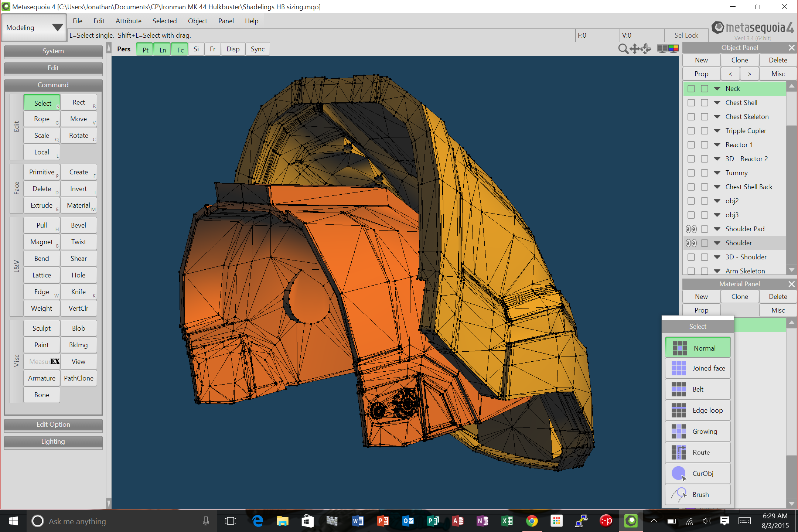Choose Joined face selection mode

[698, 368]
